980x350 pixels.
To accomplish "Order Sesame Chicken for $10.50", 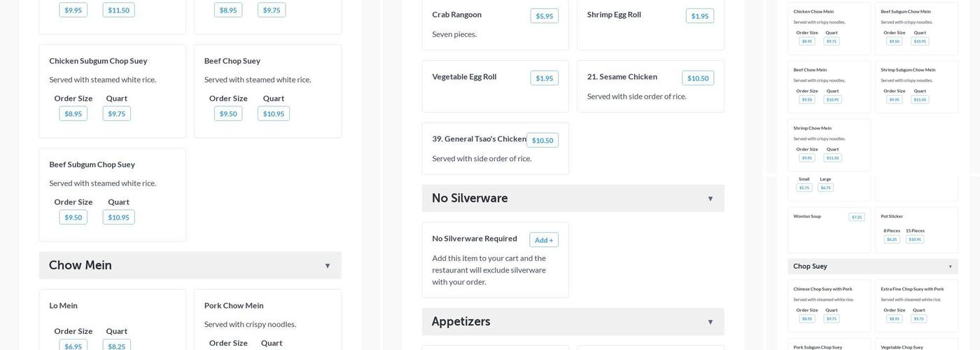I will coord(697,78).
